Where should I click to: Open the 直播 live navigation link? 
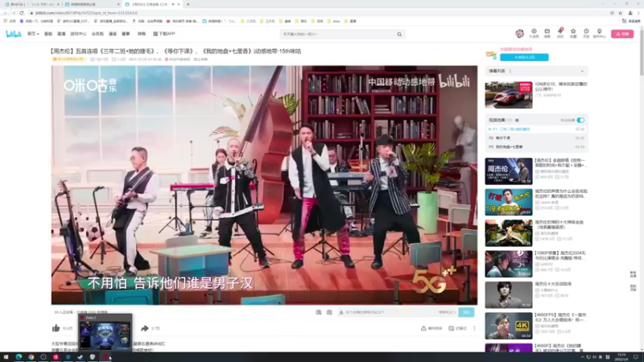[x=61, y=34]
